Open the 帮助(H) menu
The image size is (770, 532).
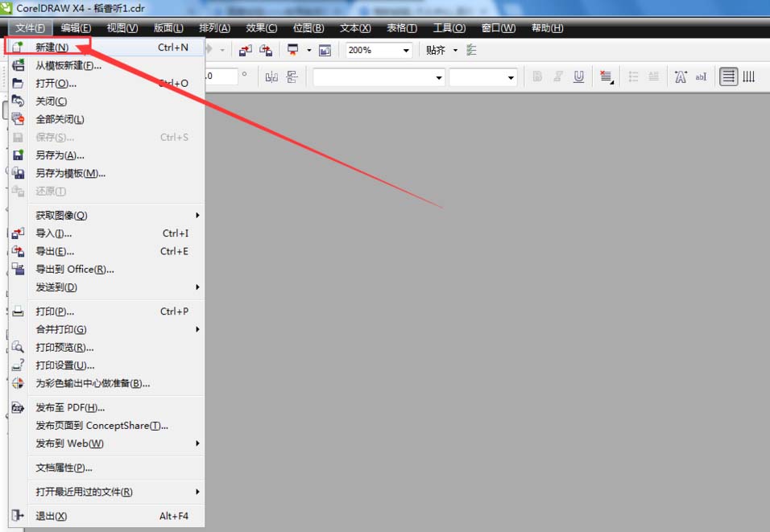[x=547, y=28]
